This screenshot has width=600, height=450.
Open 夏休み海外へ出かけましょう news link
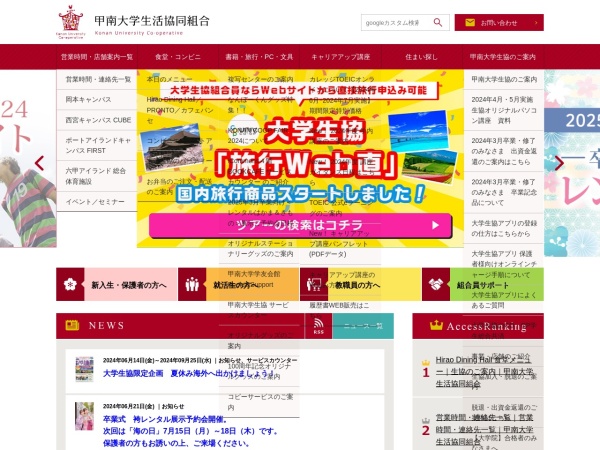189,373
